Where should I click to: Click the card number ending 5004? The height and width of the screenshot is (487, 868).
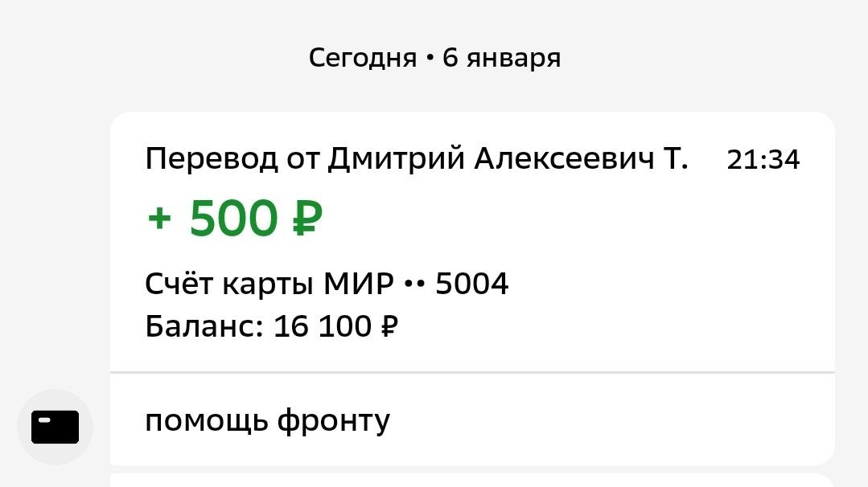(x=471, y=284)
